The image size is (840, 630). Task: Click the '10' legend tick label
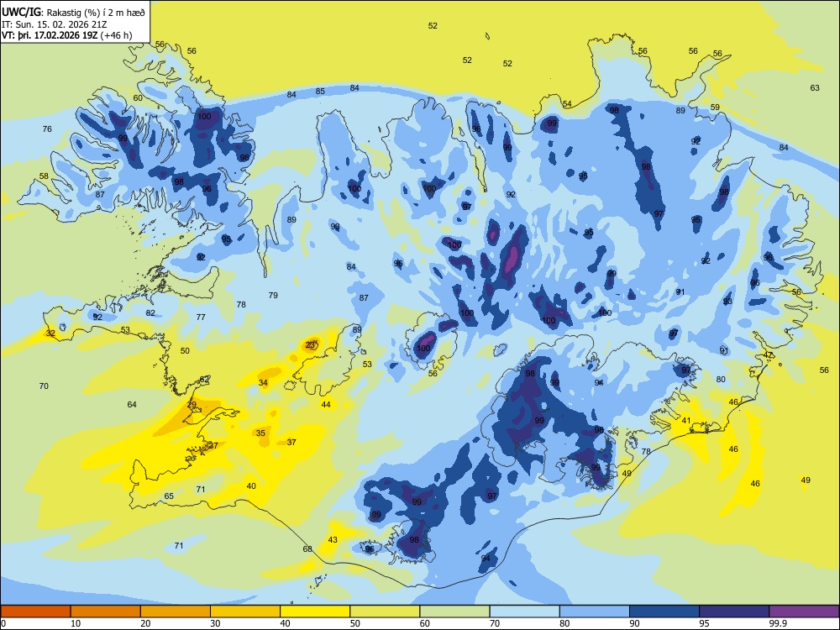pyautogui.click(x=76, y=623)
